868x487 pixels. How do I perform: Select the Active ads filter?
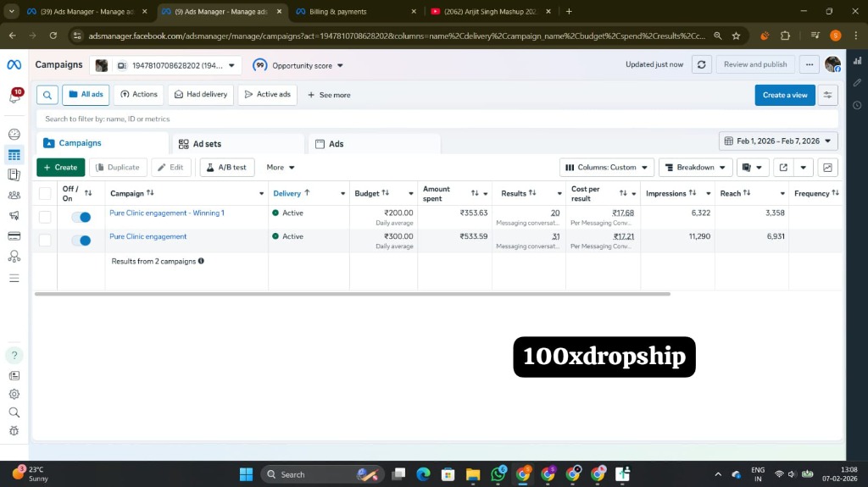pyautogui.click(x=267, y=95)
